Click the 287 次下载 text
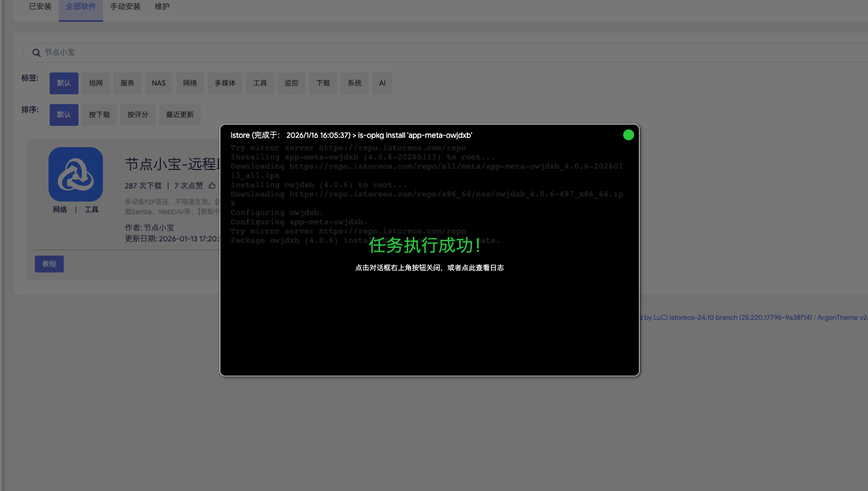Viewport: 868px width, 491px height. 143,186
